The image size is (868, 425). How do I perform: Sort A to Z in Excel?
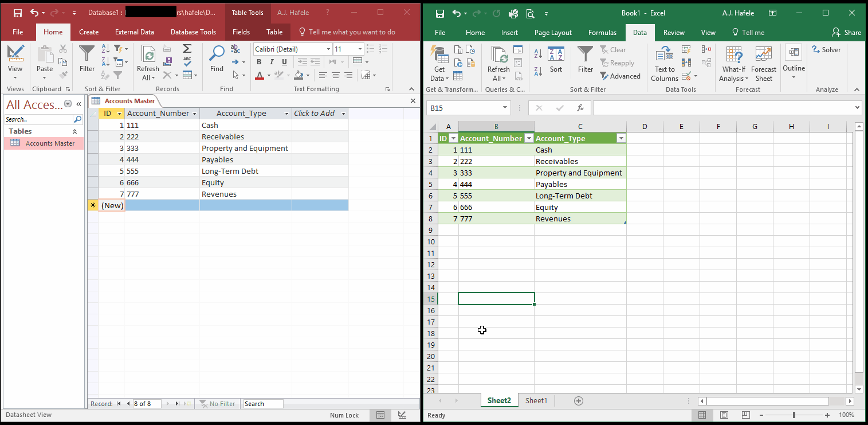538,54
